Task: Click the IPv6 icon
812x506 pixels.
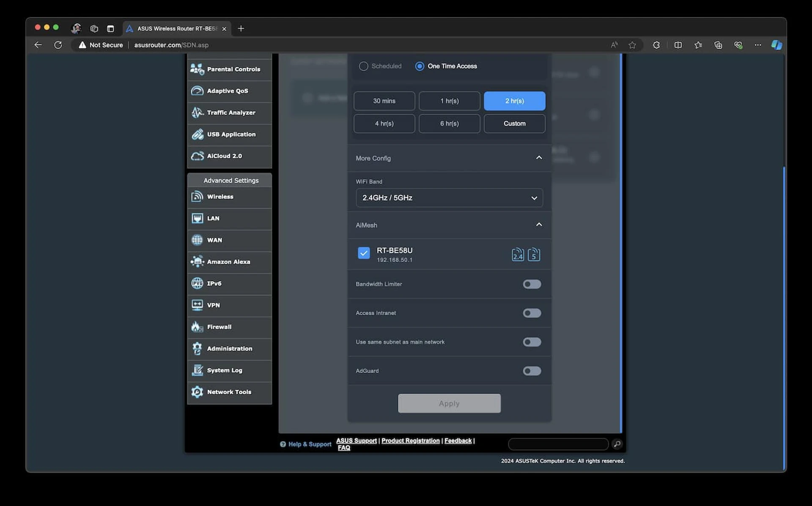Action: click(x=197, y=283)
